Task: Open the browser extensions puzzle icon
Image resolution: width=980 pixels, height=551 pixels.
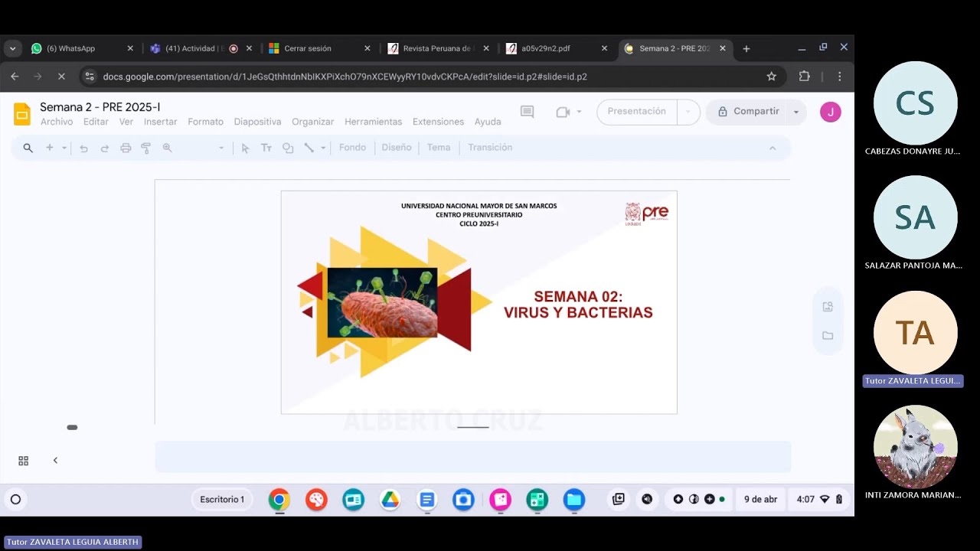Action: [804, 77]
